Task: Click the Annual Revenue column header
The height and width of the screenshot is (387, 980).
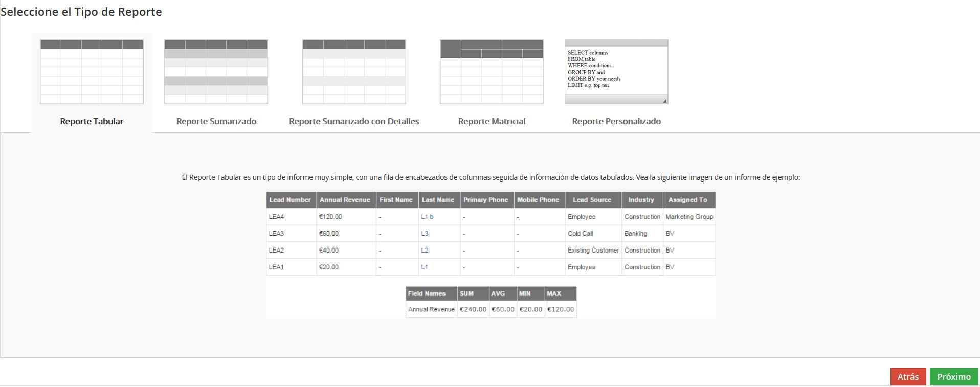Action: (345, 200)
